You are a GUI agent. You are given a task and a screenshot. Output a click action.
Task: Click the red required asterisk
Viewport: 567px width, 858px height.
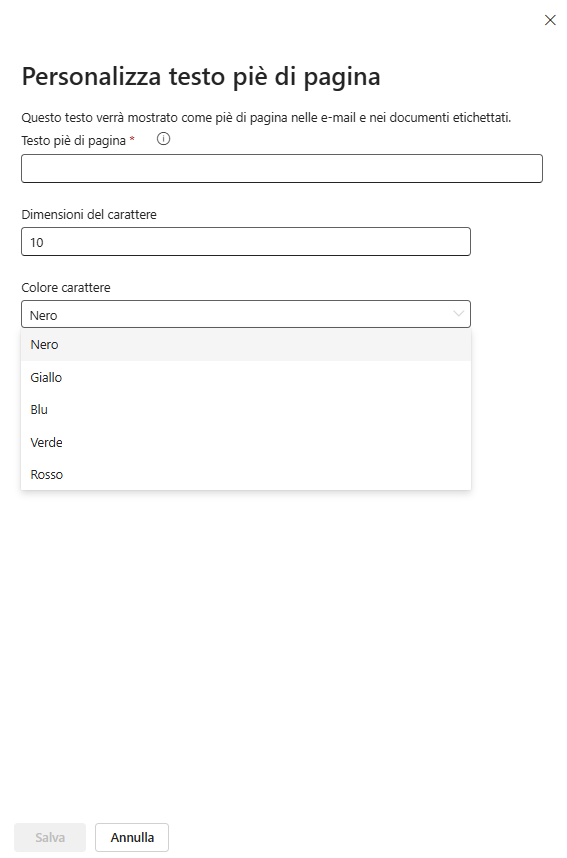click(132, 140)
